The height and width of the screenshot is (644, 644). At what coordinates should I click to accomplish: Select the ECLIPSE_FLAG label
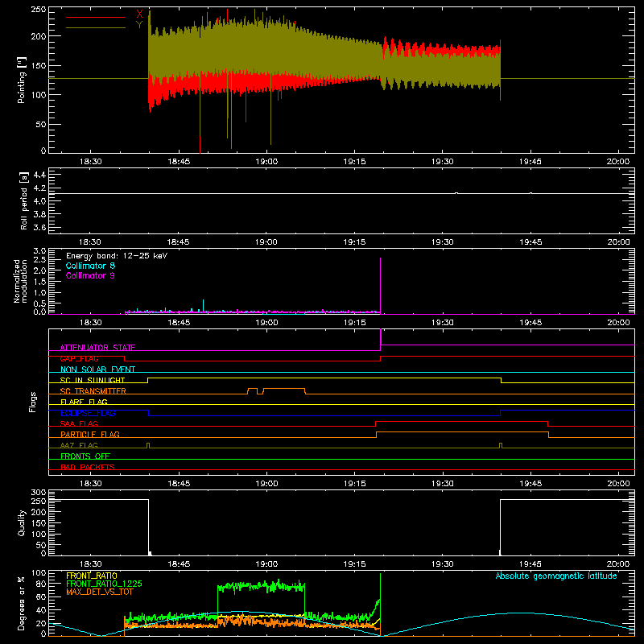coord(88,413)
